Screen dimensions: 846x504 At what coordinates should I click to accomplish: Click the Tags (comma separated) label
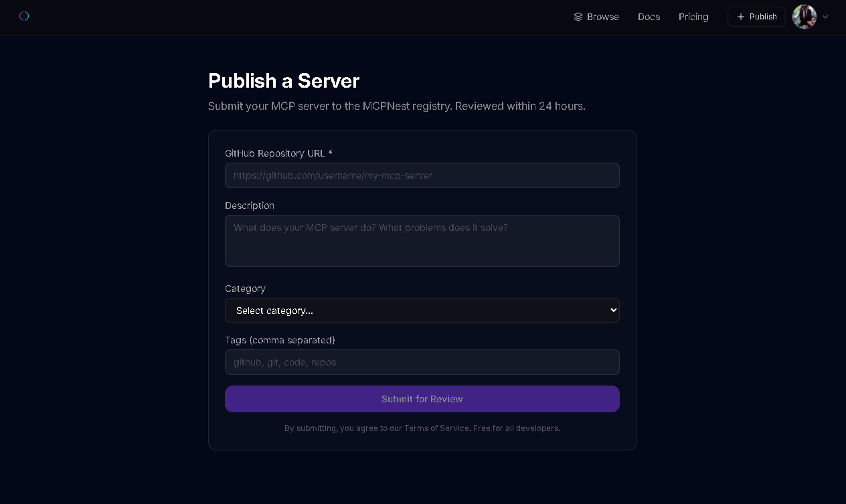[280, 340]
